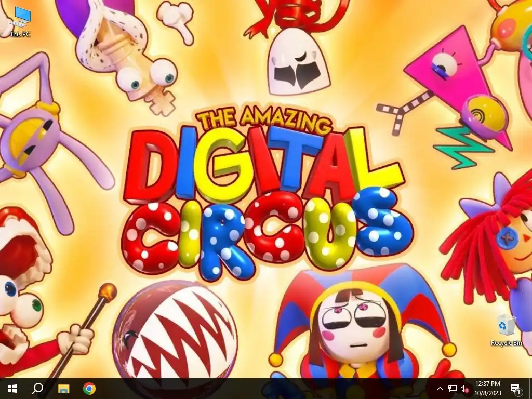Open the Action Center notifications icon
This screenshot has height=399, width=532.
515,389
